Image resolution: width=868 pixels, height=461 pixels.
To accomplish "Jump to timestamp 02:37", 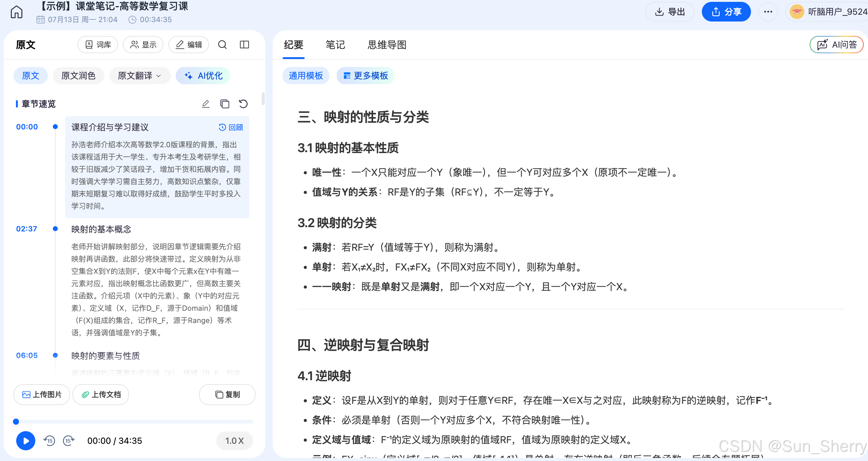I will point(27,229).
